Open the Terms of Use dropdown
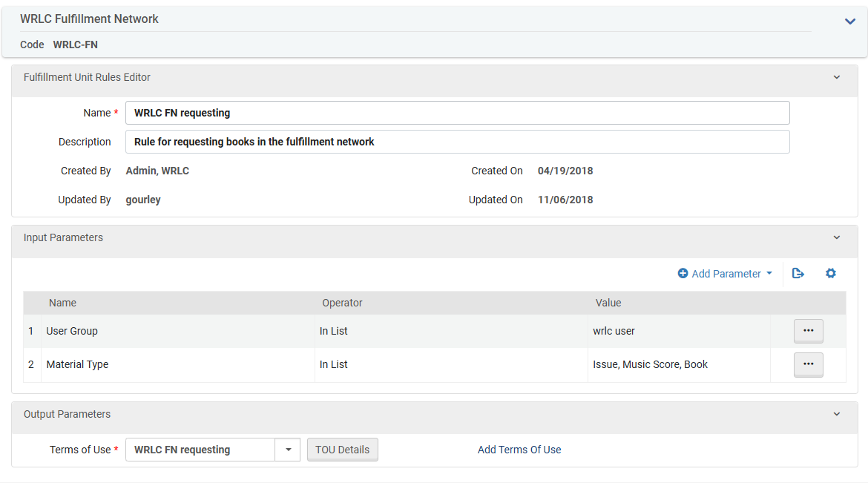868x483 pixels. pyautogui.click(x=287, y=450)
